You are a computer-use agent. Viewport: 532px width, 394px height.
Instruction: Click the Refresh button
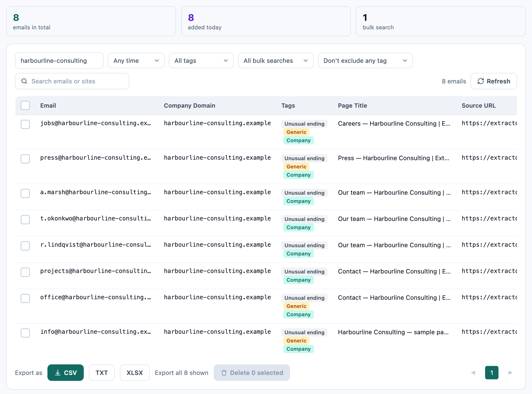494,81
